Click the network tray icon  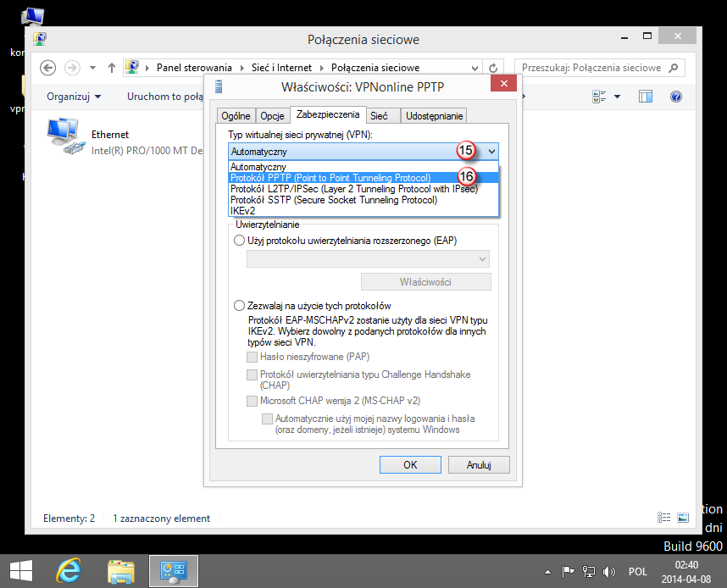coord(588,572)
